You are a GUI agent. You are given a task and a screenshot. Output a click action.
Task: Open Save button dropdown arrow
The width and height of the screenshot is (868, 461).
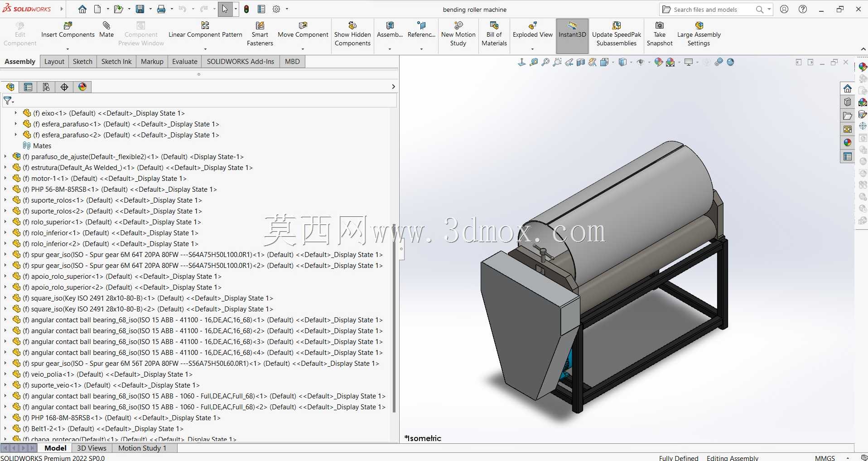click(150, 9)
